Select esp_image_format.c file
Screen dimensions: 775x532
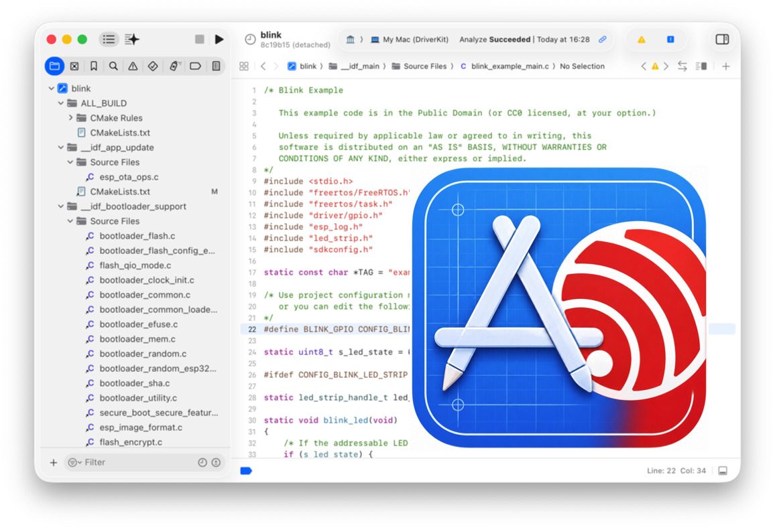coord(140,427)
